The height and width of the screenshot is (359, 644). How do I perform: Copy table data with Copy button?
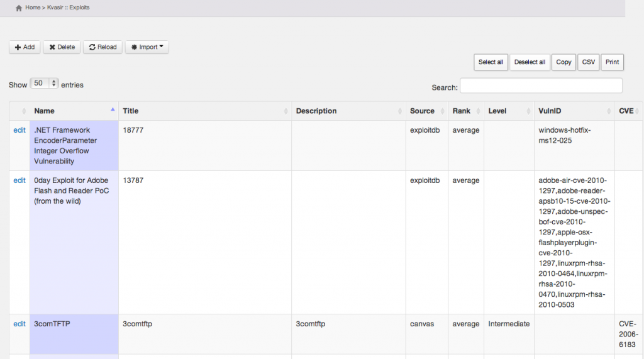click(563, 62)
